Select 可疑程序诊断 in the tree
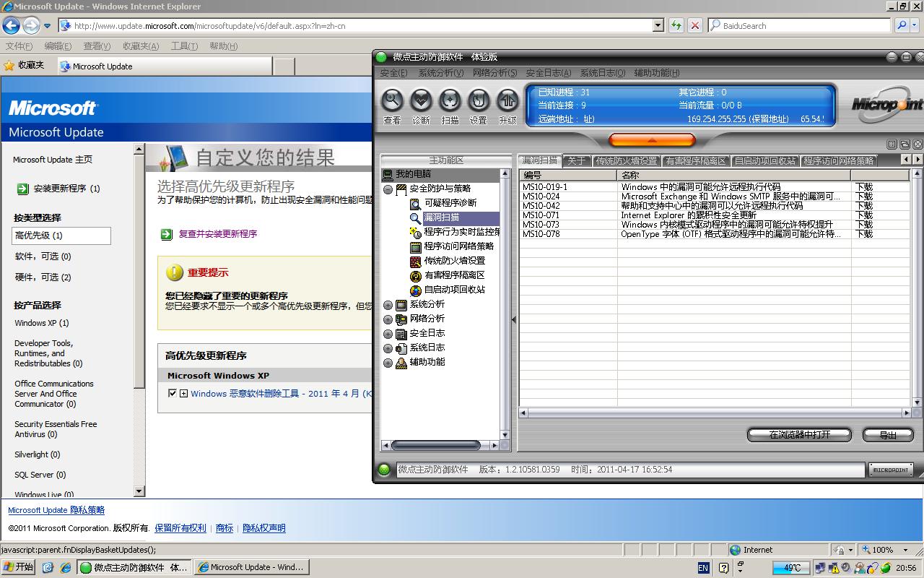The width and height of the screenshot is (924, 578). [450, 203]
